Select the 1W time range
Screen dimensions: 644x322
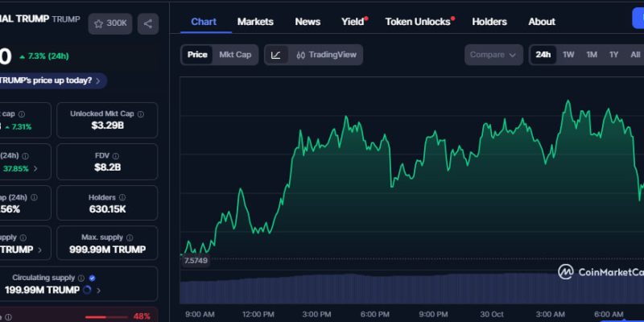coord(568,55)
